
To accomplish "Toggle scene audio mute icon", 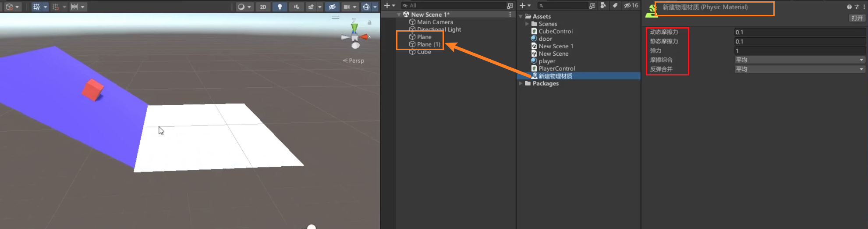I will tap(297, 7).
